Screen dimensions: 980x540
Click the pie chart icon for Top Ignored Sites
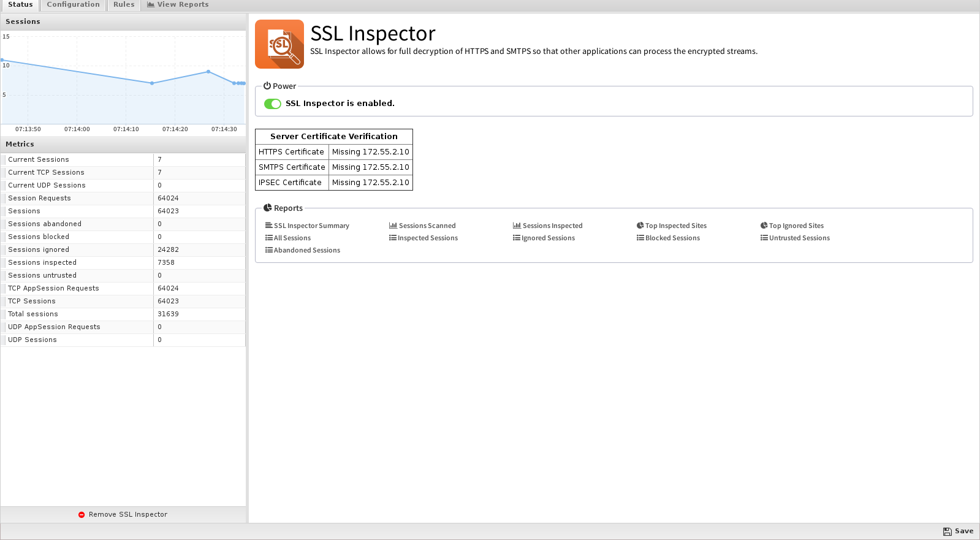tap(764, 226)
